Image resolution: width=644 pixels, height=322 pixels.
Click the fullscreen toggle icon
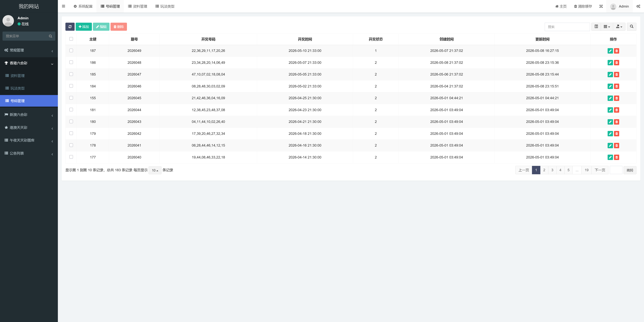pos(601,6)
